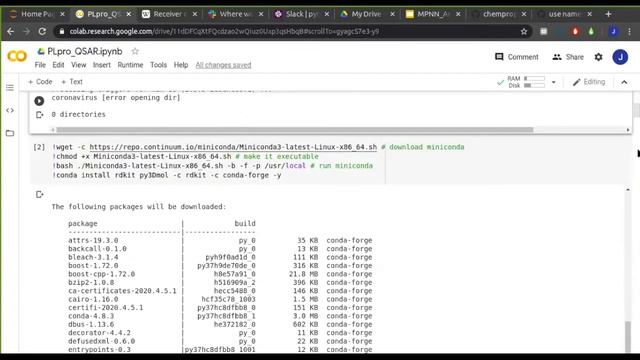Image resolution: width=640 pixels, height=360 pixels.
Task: Open the Tools menu
Action: pyautogui.click(x=158, y=65)
